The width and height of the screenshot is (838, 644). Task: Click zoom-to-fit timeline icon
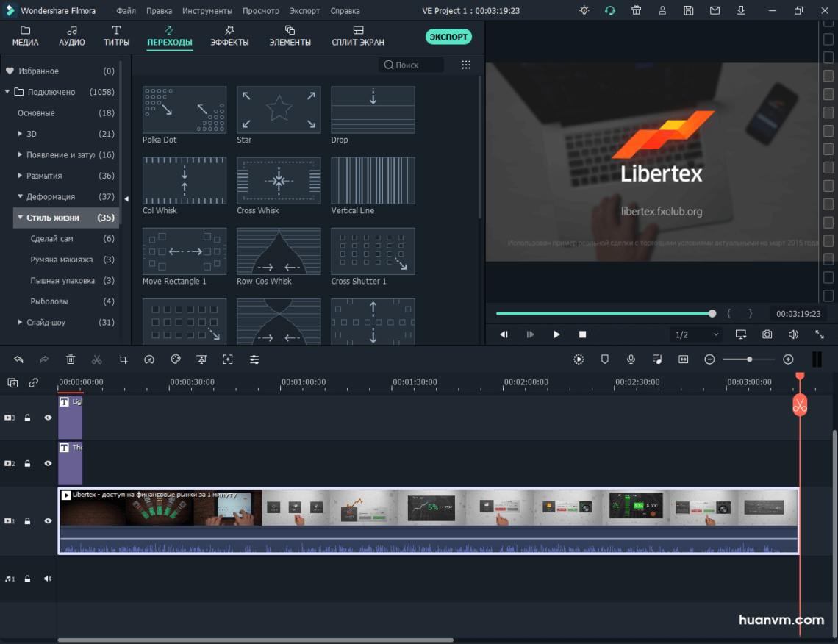[684, 359]
